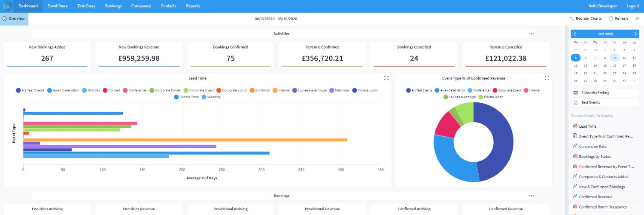644x215 pixels.
Task: Toggle Confirmed Room Occupancy chart display
Action: click(x=605, y=207)
